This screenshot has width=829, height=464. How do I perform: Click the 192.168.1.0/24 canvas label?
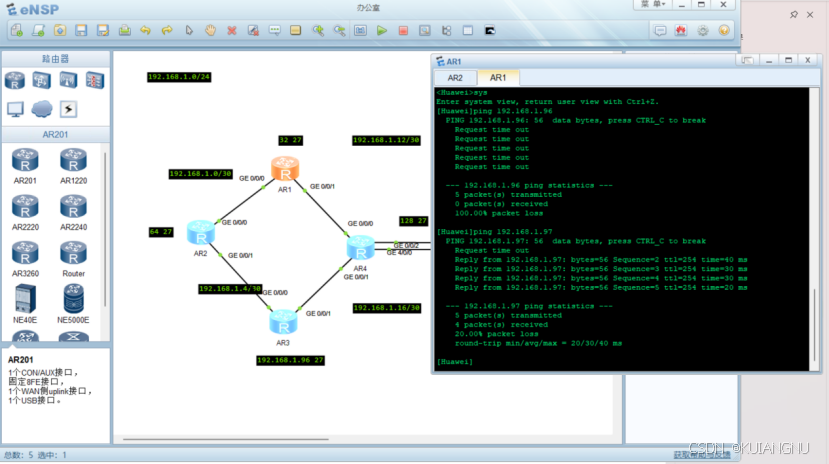pos(179,77)
